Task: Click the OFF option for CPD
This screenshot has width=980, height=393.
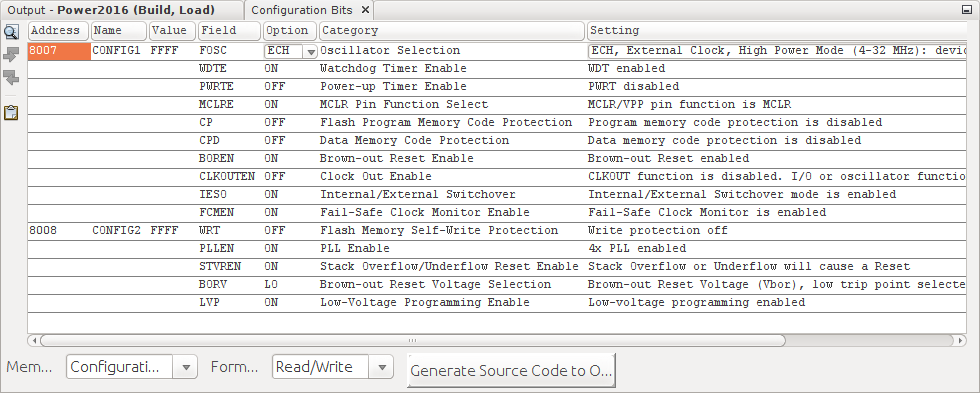Action: pos(274,141)
